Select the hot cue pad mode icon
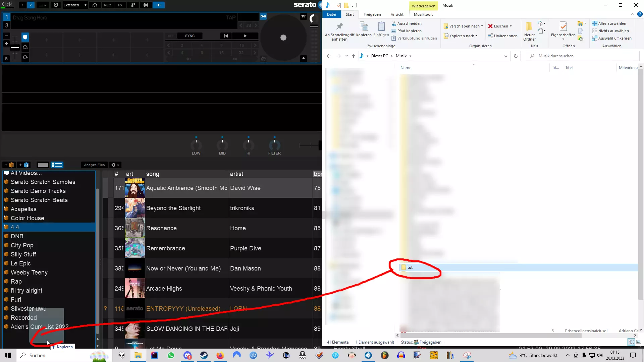The width and height of the screenshot is (644, 362). point(25,37)
